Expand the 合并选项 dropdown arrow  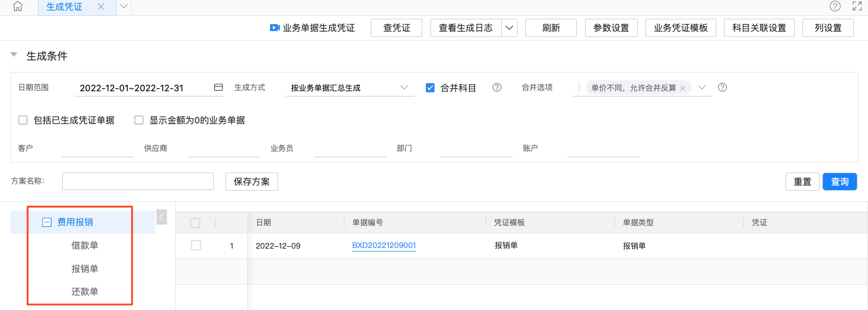[x=702, y=87]
